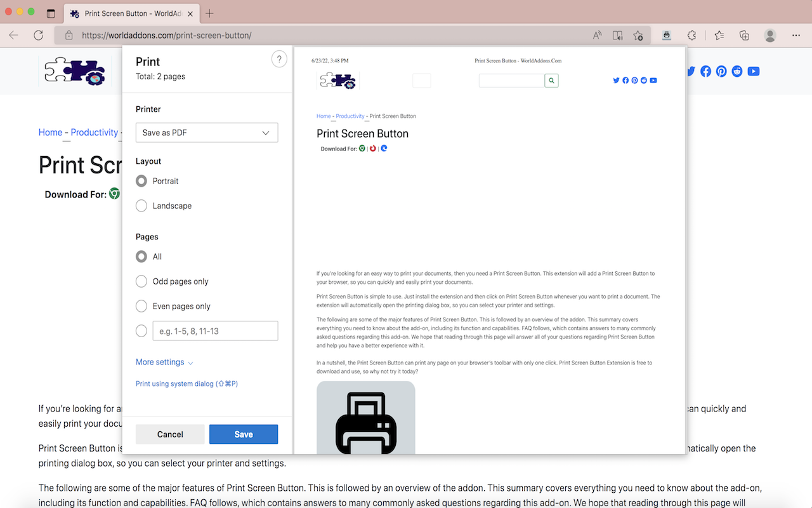Viewport: 812px width, 508px height.
Task: Click the YouTube icon in print preview
Action: pos(653,81)
